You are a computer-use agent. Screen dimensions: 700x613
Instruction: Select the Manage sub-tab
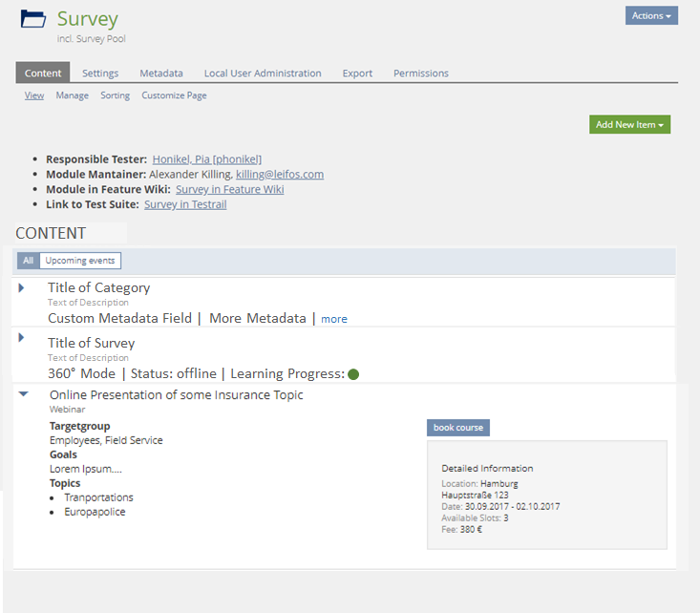[72, 95]
